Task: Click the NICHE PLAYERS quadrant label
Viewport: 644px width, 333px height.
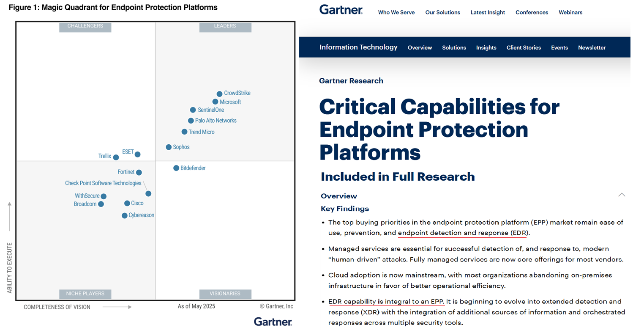Action: coord(85,294)
